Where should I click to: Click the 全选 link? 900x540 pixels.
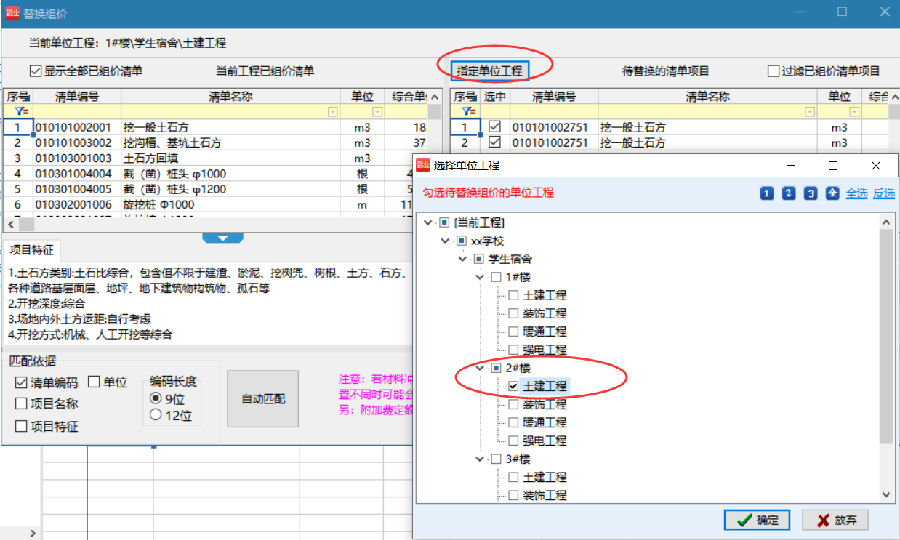click(x=856, y=193)
